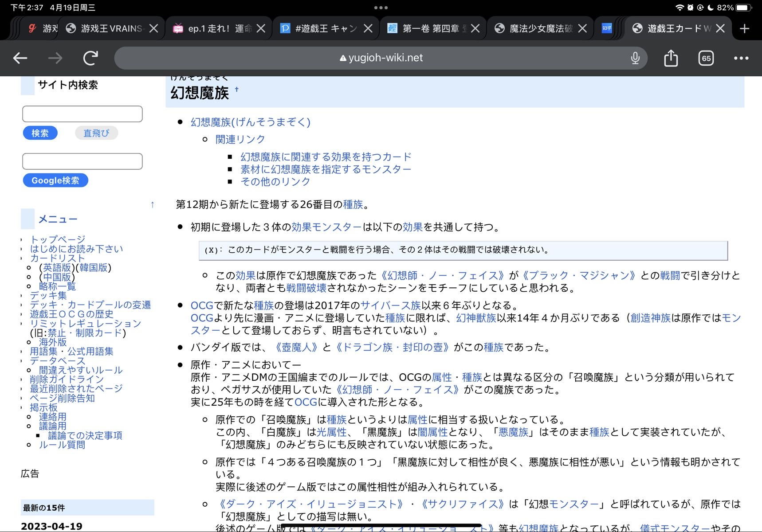Open はじめにお読み下さい menu link
Image resolution: width=762 pixels, height=532 pixels.
[76, 249]
